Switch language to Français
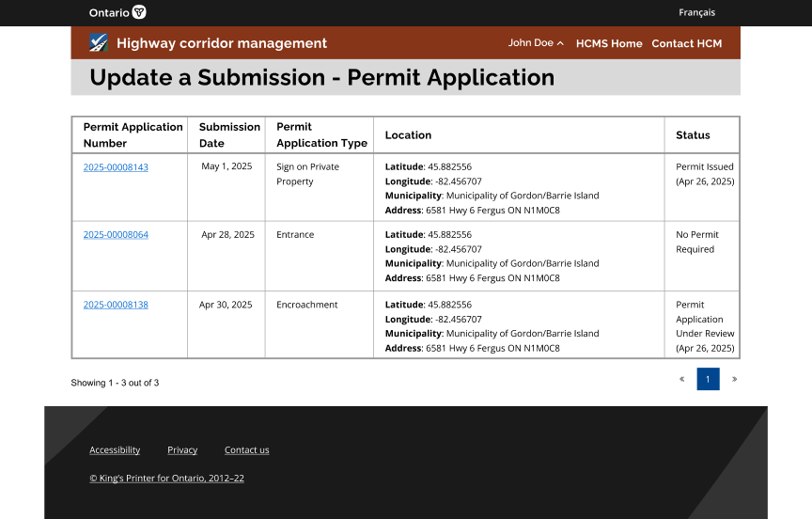 pos(696,12)
